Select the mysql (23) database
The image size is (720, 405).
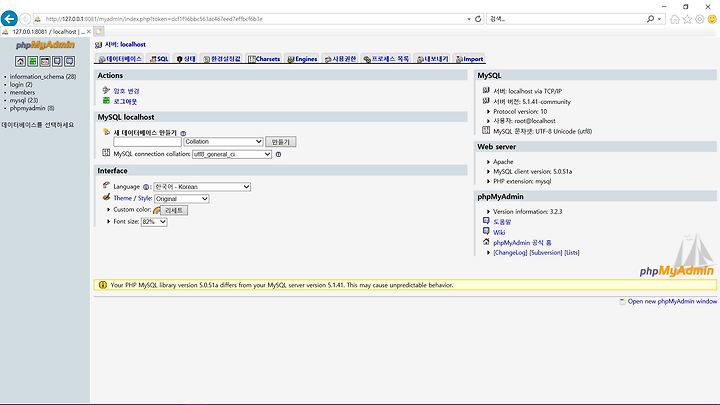coord(24,100)
